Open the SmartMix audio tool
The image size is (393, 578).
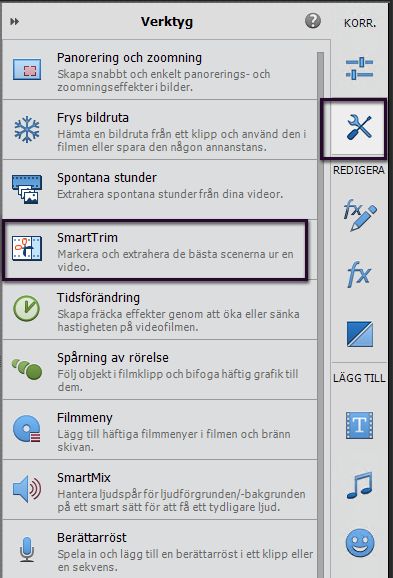click(x=160, y=490)
